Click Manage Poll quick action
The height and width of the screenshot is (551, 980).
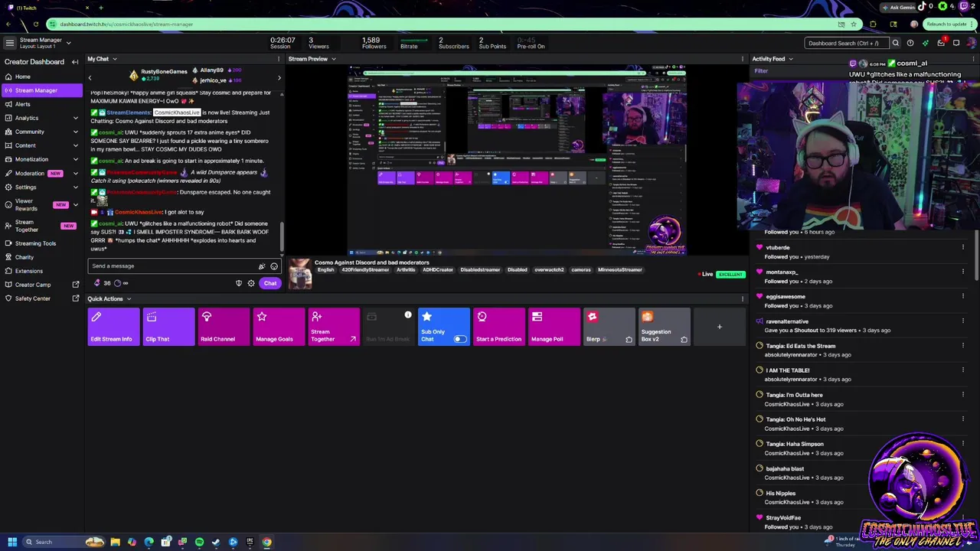(x=555, y=327)
